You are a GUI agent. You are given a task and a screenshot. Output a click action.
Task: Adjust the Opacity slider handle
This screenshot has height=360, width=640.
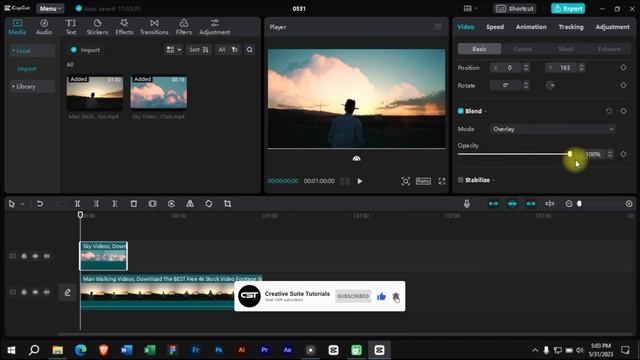pos(570,154)
